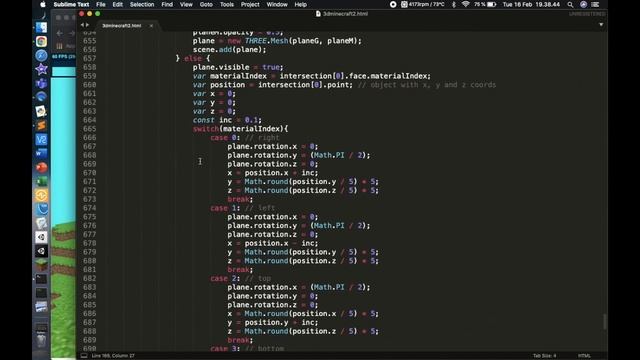
Task: Click 'const inc' on line 664
Action: tap(212, 120)
